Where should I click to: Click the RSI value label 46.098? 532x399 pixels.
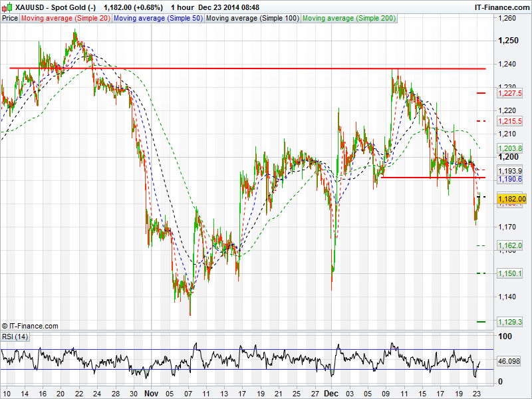pyautogui.click(x=510, y=360)
